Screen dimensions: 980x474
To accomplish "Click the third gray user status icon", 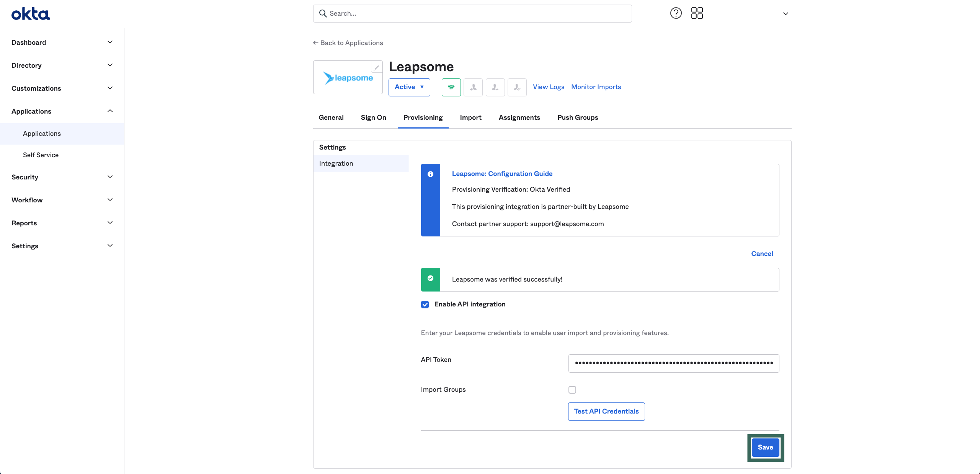I will click(x=517, y=87).
